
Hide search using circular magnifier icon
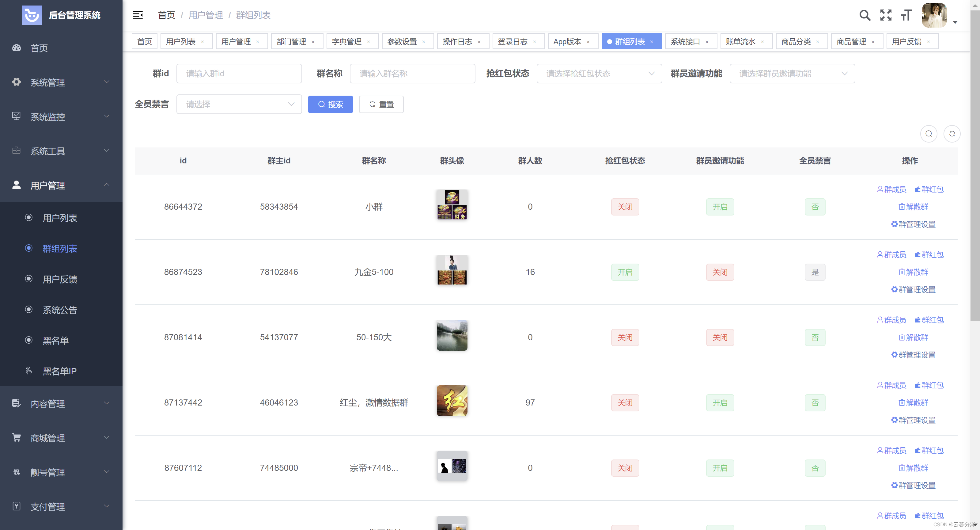(929, 134)
